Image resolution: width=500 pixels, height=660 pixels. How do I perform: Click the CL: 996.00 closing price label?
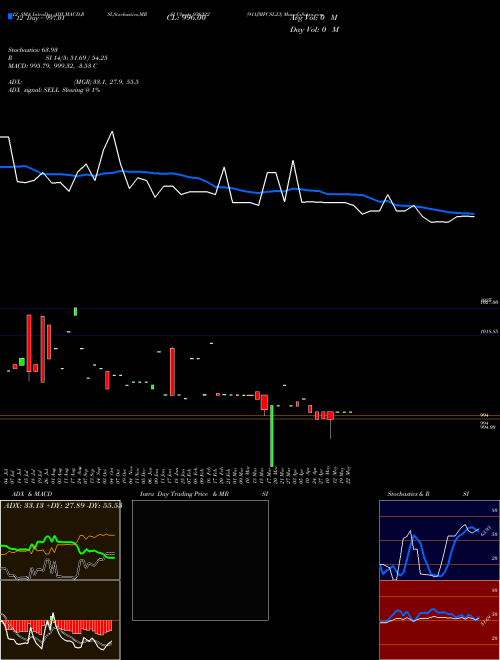186,17
